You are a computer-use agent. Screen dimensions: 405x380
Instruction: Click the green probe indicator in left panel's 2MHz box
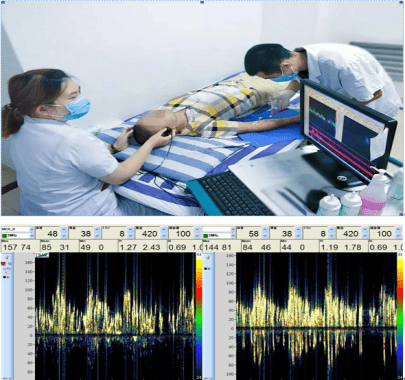(4, 236)
